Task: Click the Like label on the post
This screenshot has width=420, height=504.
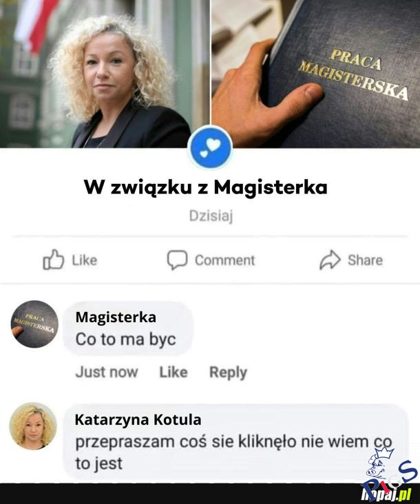Action: 85,260
